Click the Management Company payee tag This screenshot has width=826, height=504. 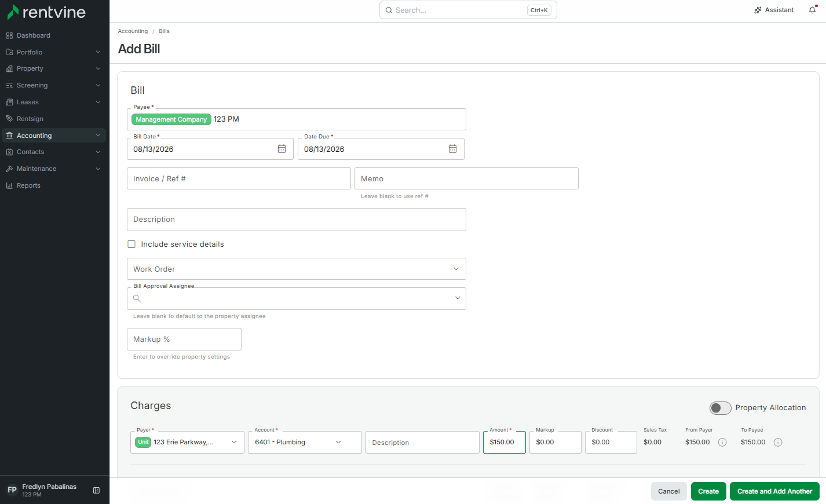tap(171, 119)
